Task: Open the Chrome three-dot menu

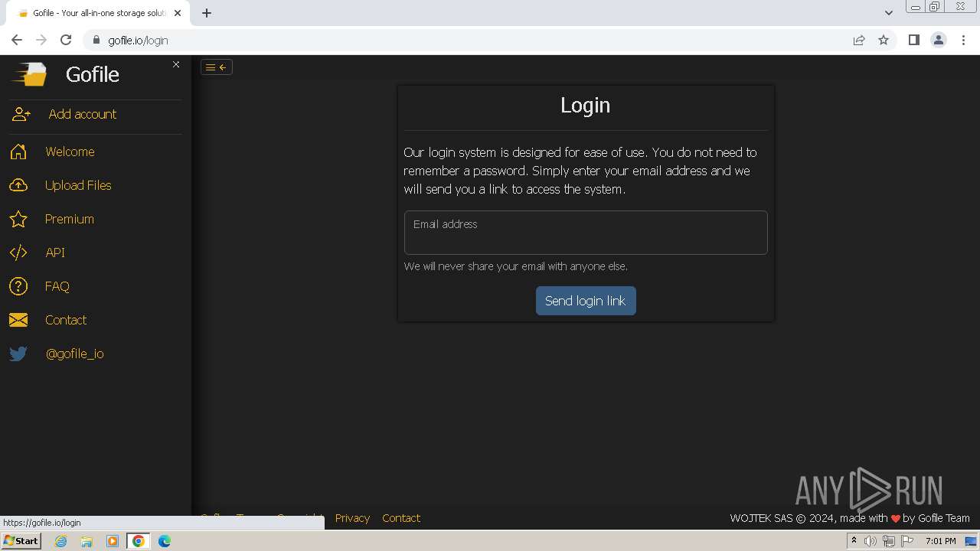Action: click(x=963, y=40)
